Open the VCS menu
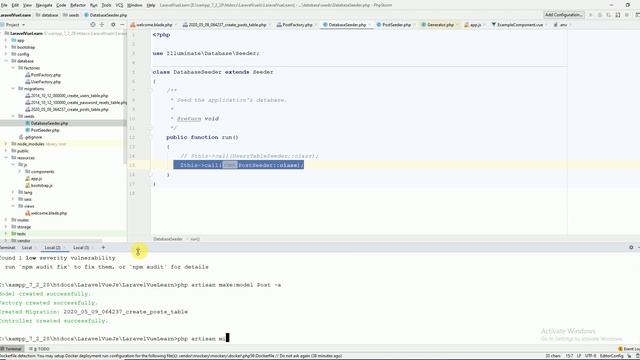This screenshot has height=360, width=640. point(119,5)
